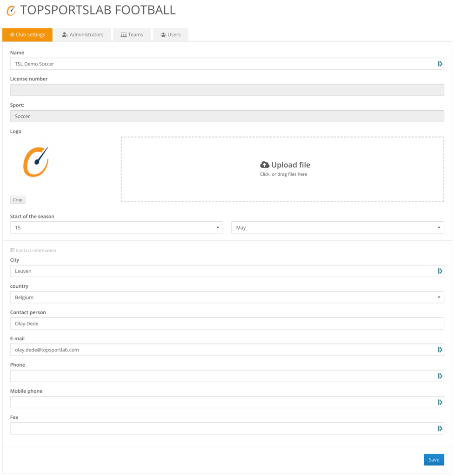Click the cloud upload icon
Image resolution: width=454 pixels, height=476 pixels.
(265, 165)
